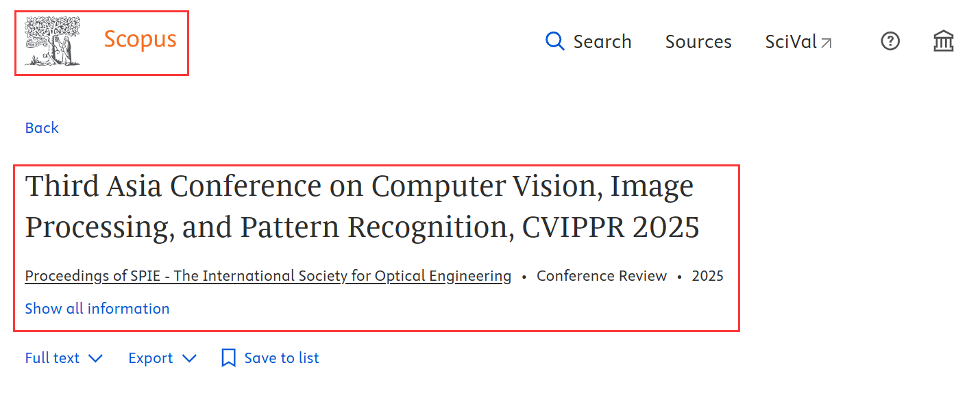Screen dimensions: 980x402
Task: Click the magnifying glass search icon
Action: point(554,42)
